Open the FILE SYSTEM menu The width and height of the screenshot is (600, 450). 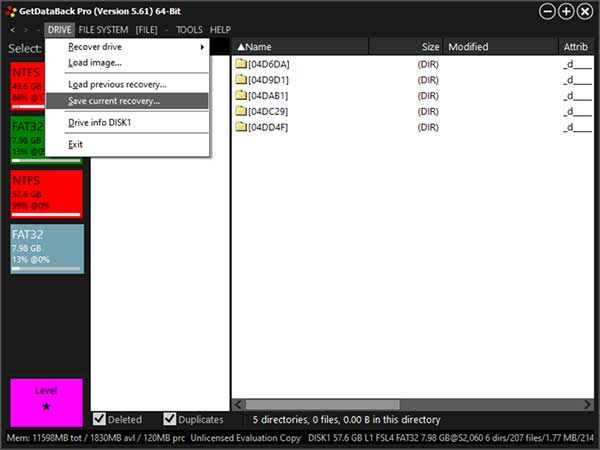click(x=104, y=30)
